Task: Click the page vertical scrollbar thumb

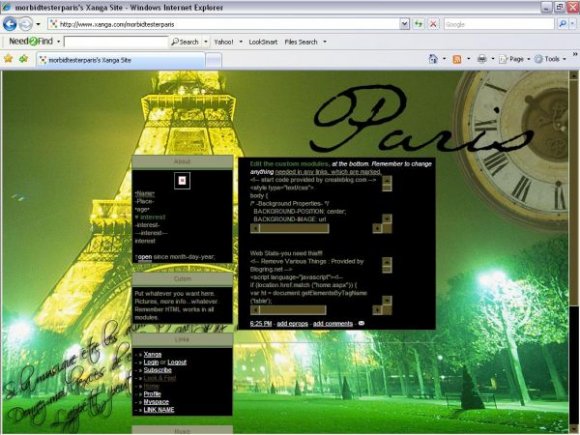Action: click(574, 192)
